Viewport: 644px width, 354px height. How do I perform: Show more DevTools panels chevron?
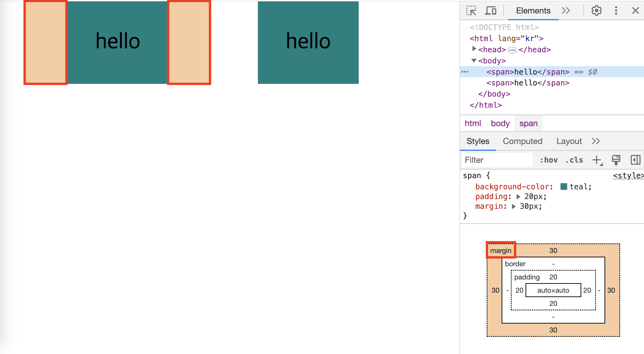[x=566, y=11]
